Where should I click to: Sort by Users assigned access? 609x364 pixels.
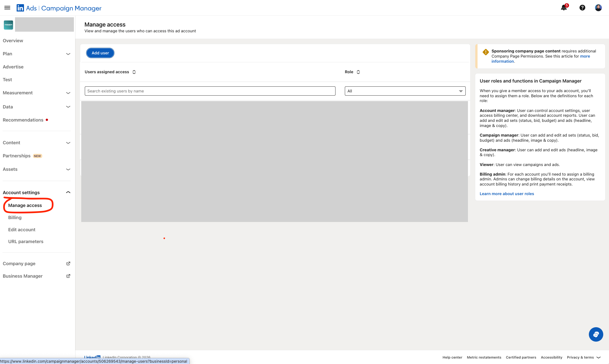pyautogui.click(x=134, y=72)
